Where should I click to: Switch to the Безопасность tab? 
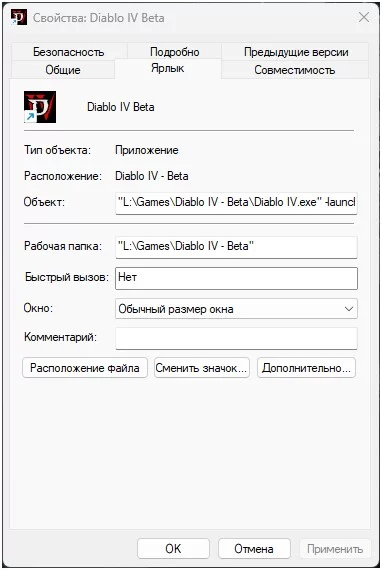69,52
